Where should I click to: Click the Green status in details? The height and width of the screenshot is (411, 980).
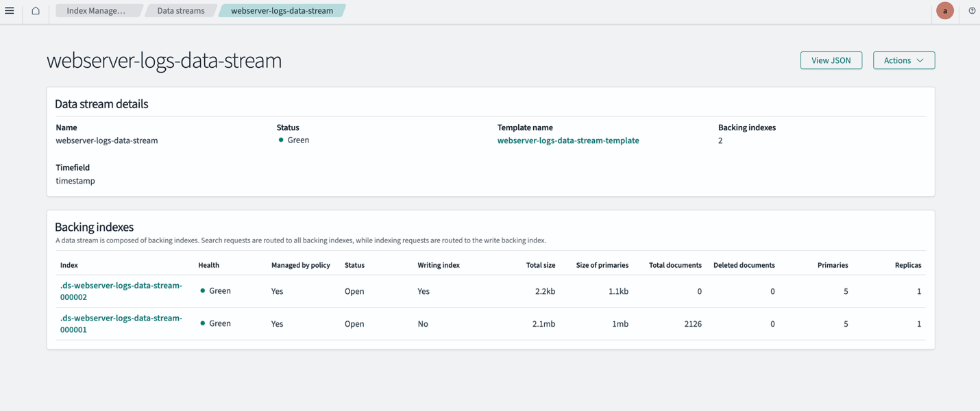(294, 140)
